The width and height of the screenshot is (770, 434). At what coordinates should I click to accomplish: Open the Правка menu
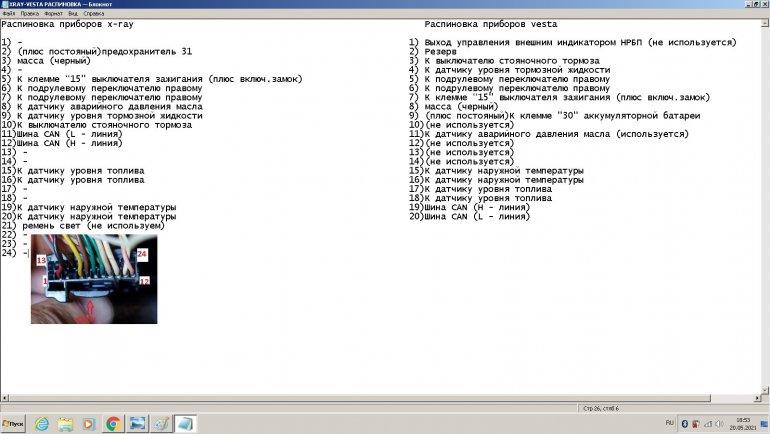[31, 14]
